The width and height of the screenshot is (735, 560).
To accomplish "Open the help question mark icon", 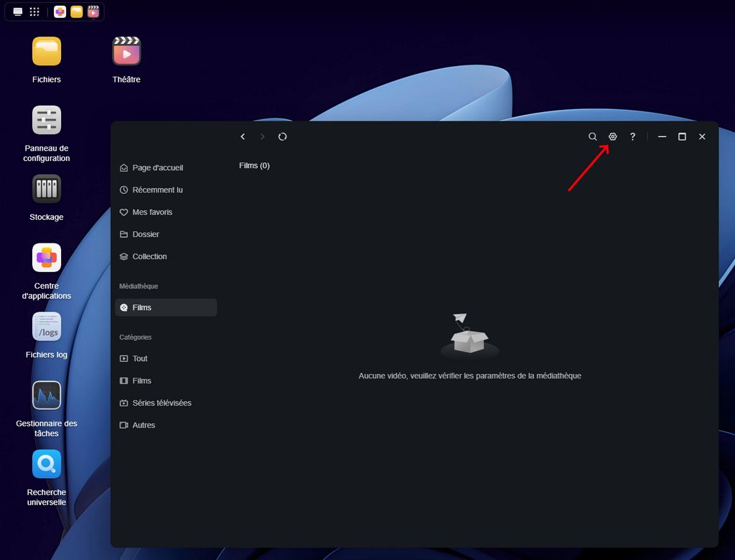I will coord(632,136).
